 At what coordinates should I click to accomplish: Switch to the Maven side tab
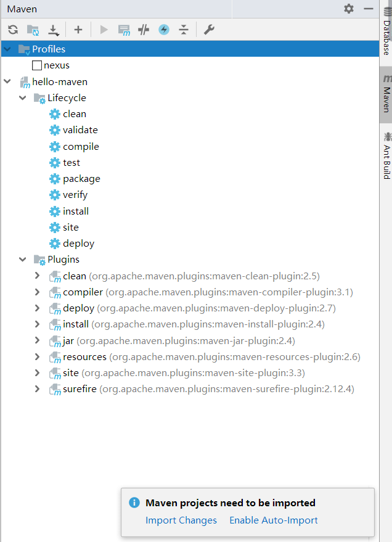[386, 94]
